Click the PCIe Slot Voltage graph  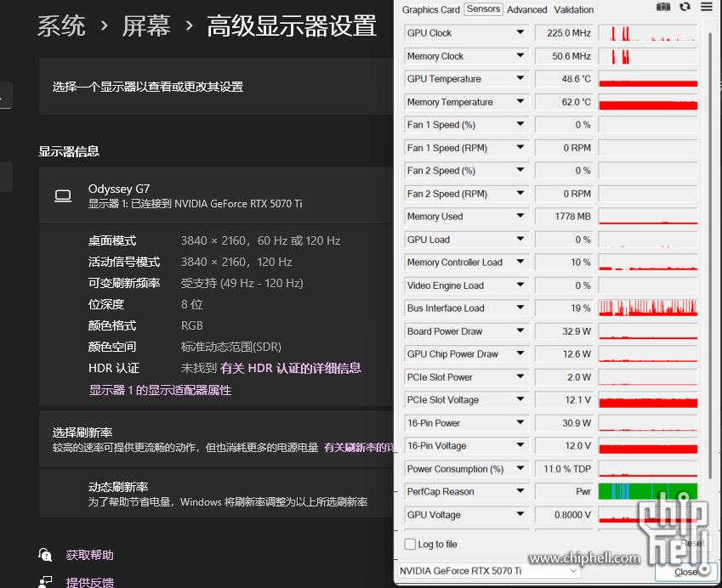tap(647, 400)
